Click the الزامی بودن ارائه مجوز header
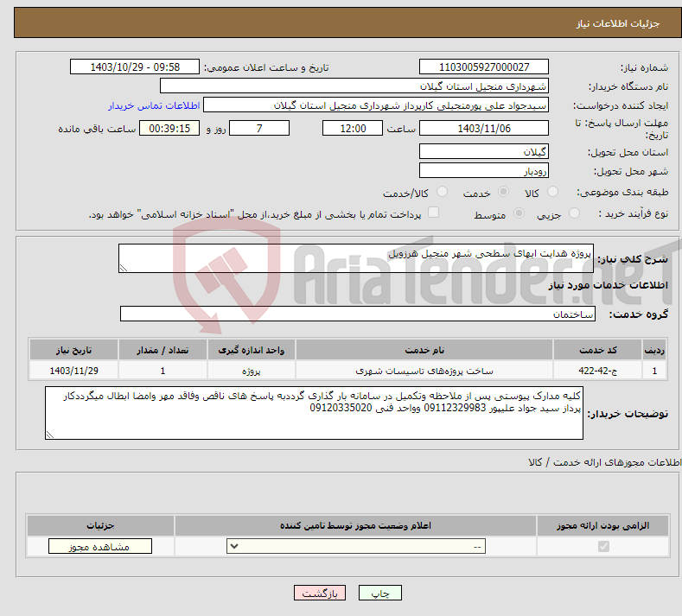The width and height of the screenshot is (682, 616). click(x=602, y=525)
